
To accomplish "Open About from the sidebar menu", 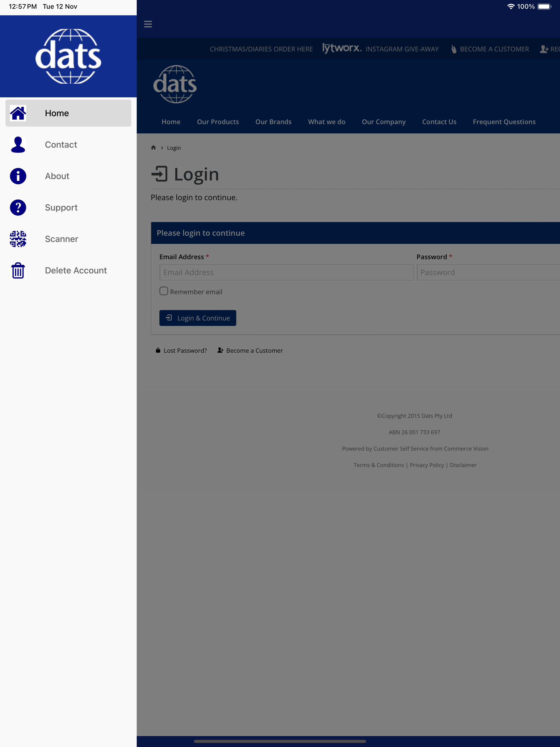I will click(68, 176).
